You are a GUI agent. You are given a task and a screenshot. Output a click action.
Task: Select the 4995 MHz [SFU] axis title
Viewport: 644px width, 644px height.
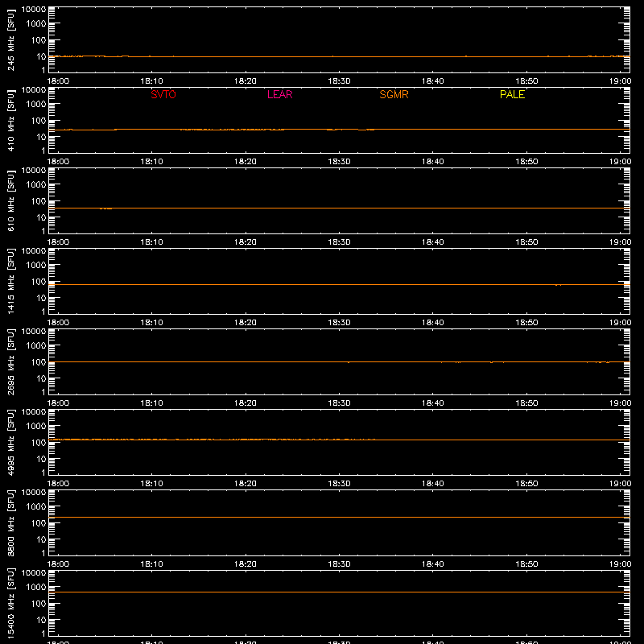point(10,442)
